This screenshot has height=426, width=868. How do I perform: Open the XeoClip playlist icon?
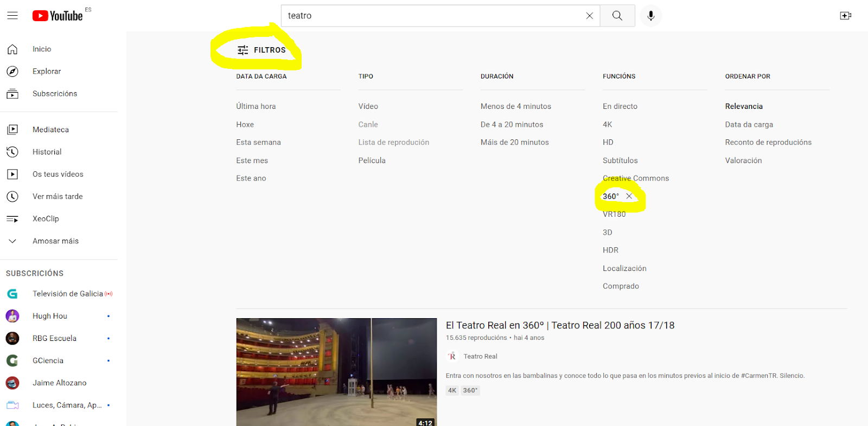12,219
